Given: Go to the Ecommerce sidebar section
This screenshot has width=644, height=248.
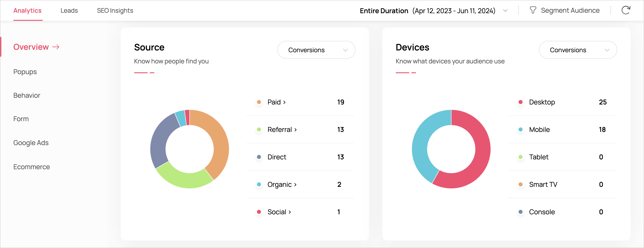Looking at the screenshot, I should pos(32,167).
